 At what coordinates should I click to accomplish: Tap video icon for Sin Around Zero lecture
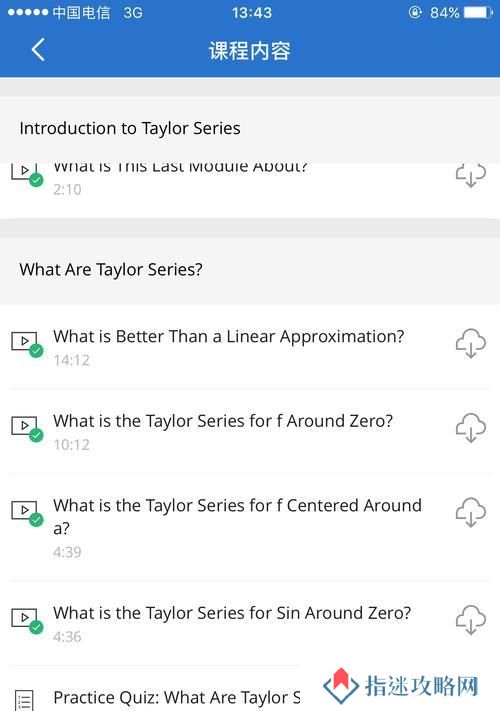coord(27,621)
